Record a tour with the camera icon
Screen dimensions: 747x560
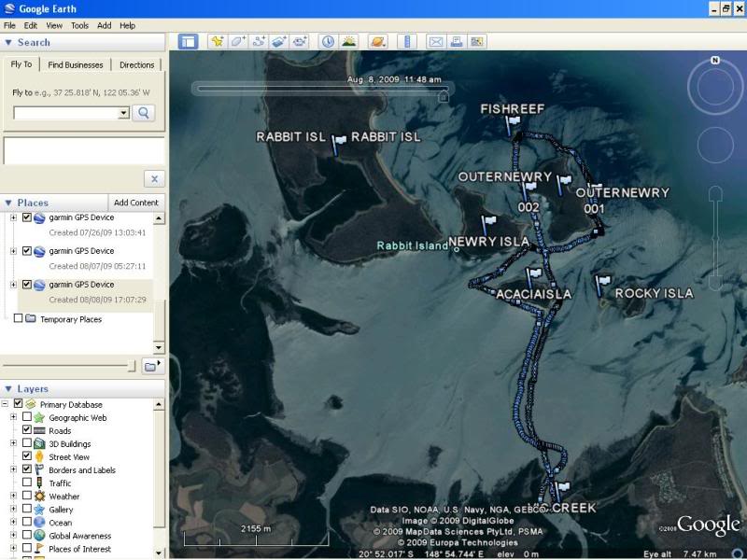(x=300, y=42)
